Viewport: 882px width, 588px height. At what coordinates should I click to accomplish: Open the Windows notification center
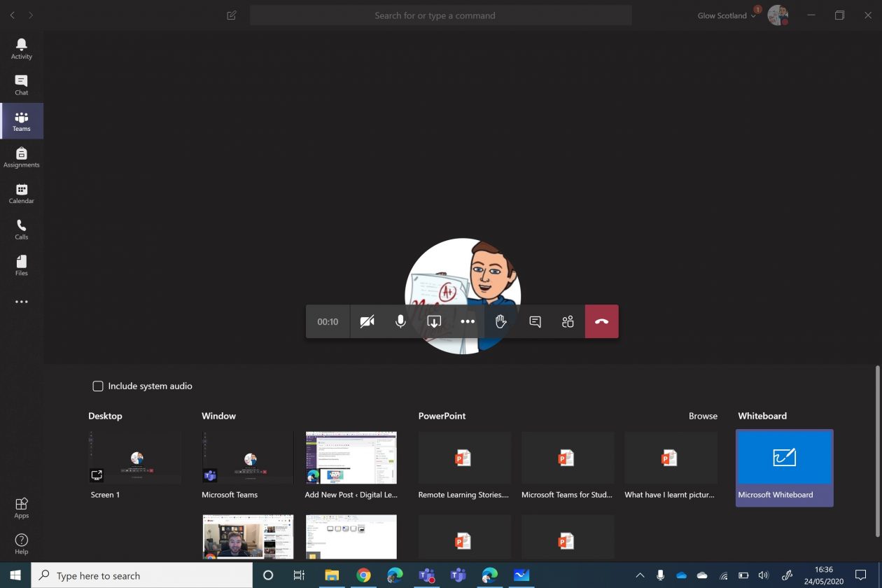tap(861, 575)
